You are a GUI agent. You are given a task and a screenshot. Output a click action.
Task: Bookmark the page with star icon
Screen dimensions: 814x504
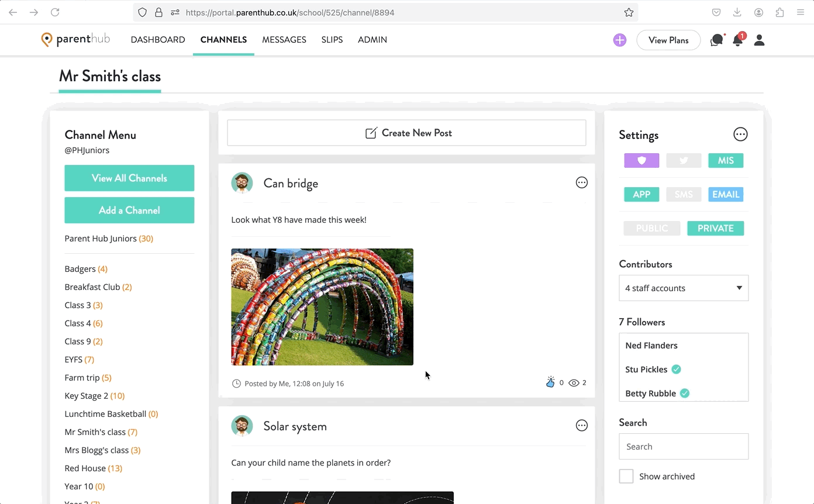(x=629, y=12)
